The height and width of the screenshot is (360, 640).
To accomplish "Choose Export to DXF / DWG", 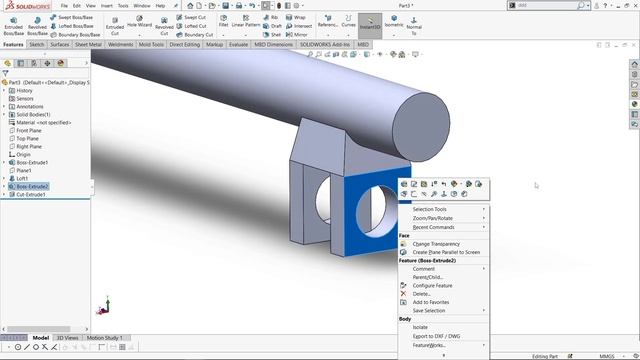I will (x=444, y=336).
